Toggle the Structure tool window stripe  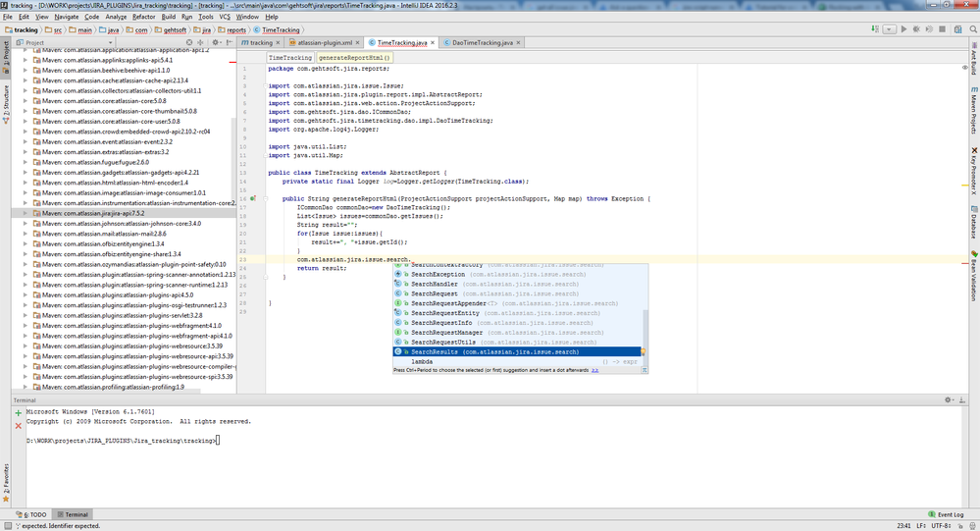click(x=6, y=104)
